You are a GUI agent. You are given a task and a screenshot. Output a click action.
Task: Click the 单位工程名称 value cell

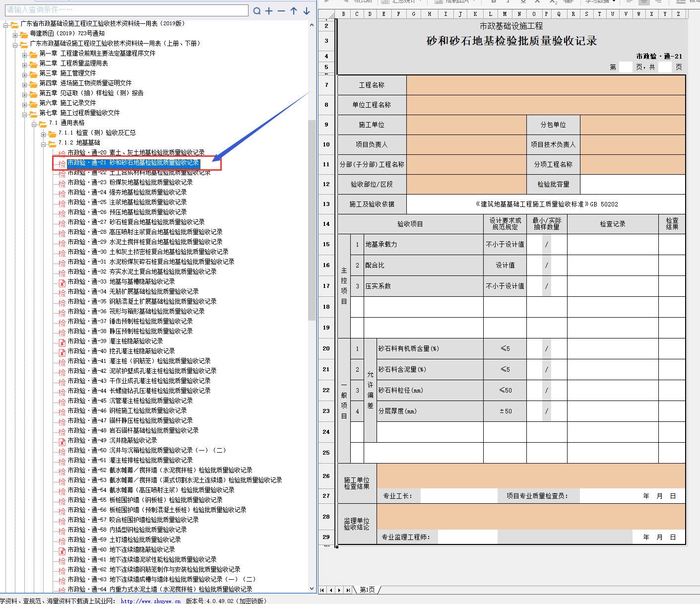click(546, 105)
